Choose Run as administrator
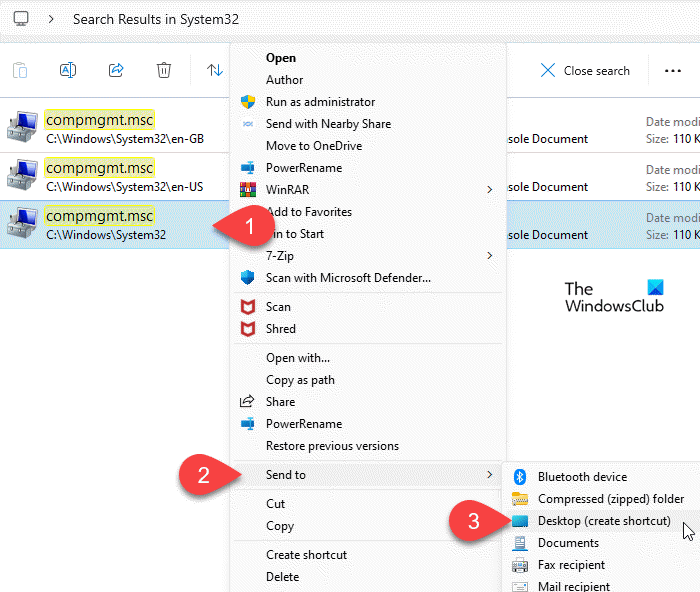 click(x=321, y=102)
